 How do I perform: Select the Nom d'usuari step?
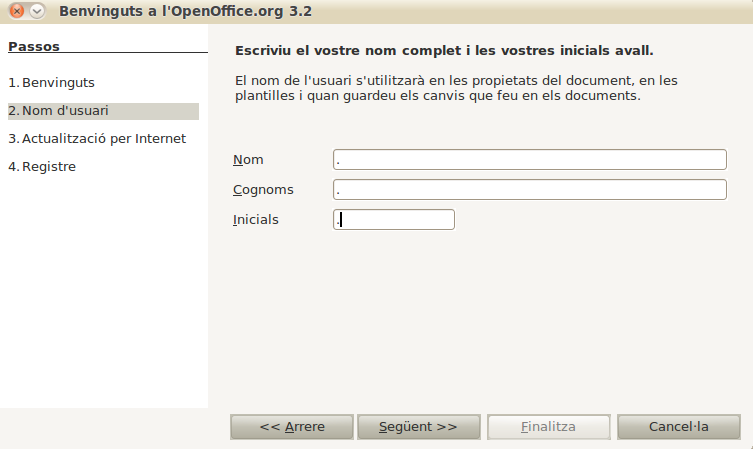(103, 111)
